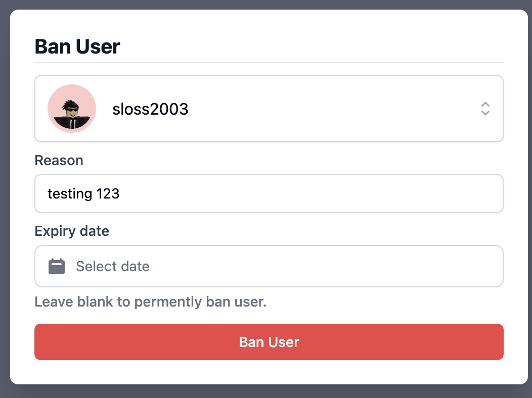Focus the Expiry date entry field
Screen dimensions: 532x398
pyautogui.click(x=269, y=266)
